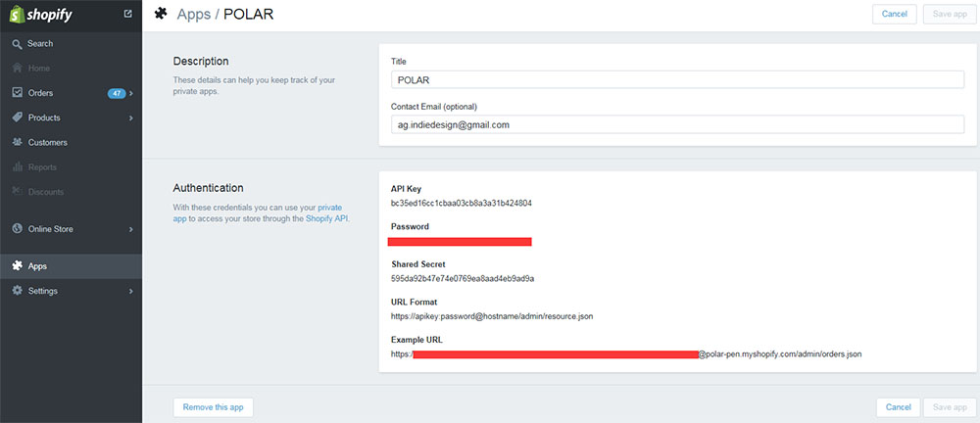Click the Description section heading

click(x=201, y=62)
